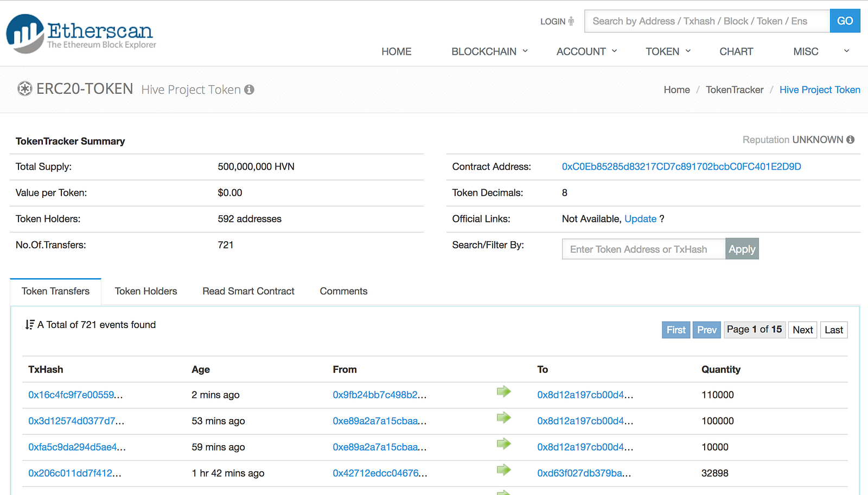
Task: Go to HOME in navigation
Action: (x=397, y=52)
